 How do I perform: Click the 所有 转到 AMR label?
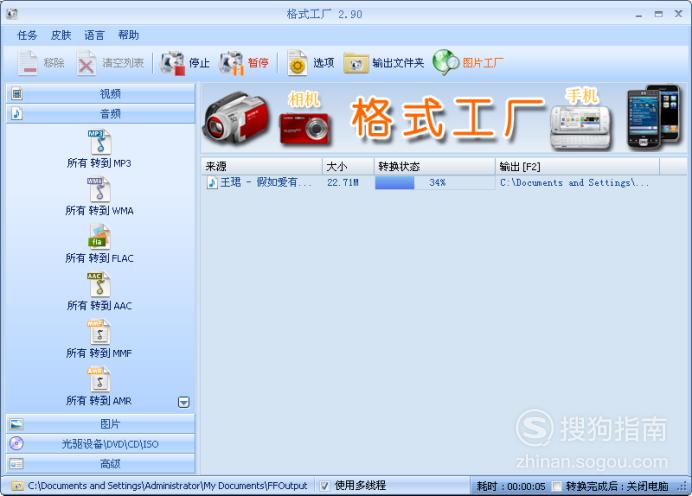coord(99,401)
